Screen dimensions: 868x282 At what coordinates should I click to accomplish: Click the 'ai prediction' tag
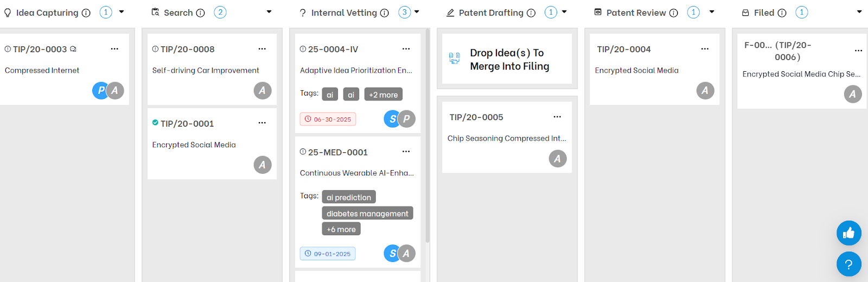(x=349, y=197)
